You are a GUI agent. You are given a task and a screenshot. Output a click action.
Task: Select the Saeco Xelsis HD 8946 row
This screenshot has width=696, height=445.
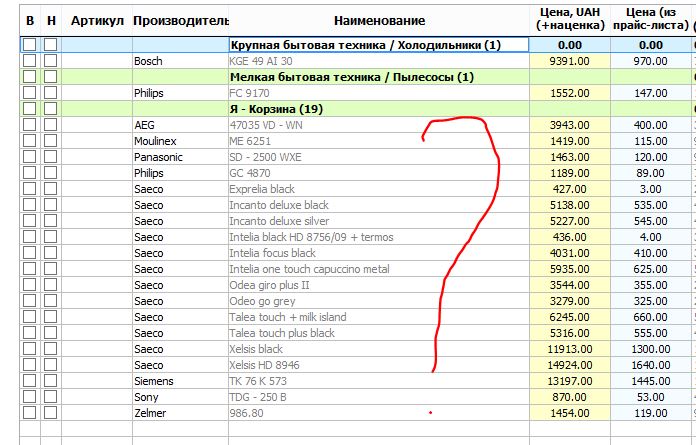coord(358,365)
